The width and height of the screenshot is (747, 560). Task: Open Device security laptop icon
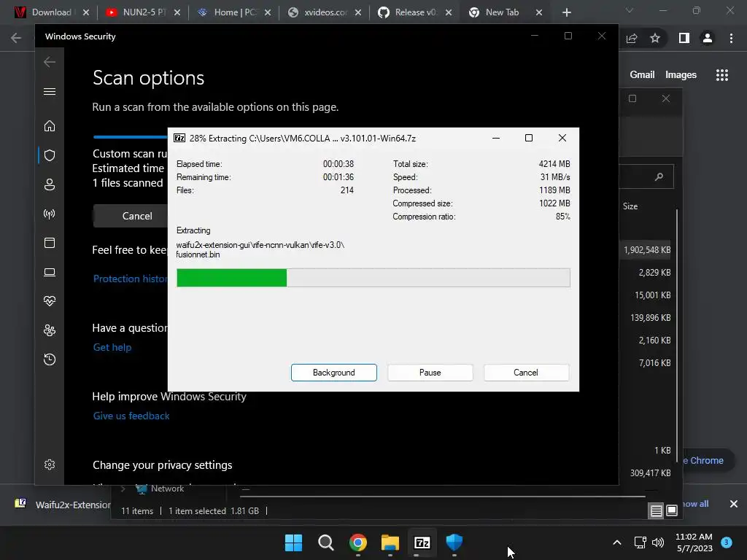point(50,272)
